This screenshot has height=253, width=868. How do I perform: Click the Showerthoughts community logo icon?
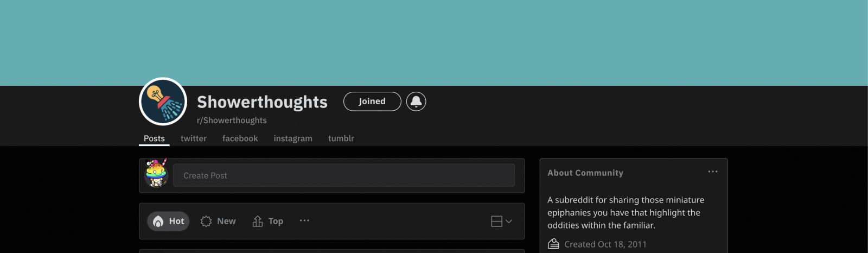163,102
